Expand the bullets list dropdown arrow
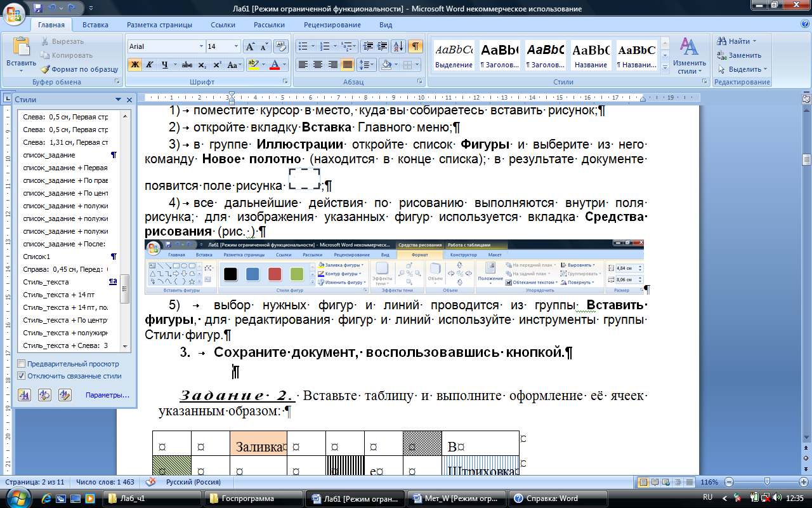812x508 pixels. pyautogui.click(x=314, y=46)
